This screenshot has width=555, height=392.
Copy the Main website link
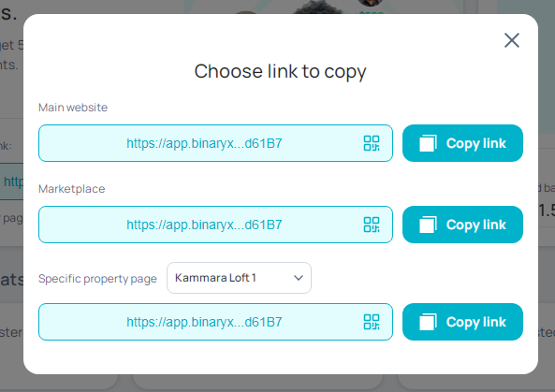[x=462, y=143]
